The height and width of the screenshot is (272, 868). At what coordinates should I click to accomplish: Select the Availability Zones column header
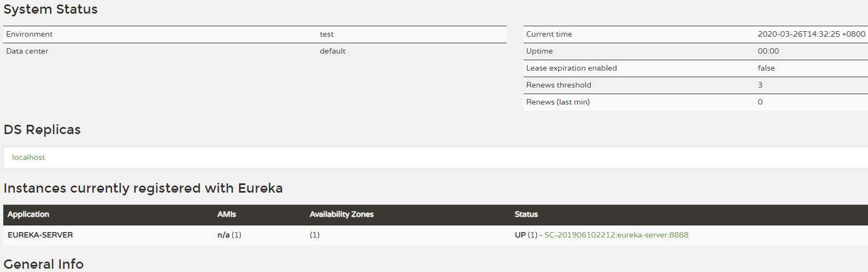pos(342,215)
